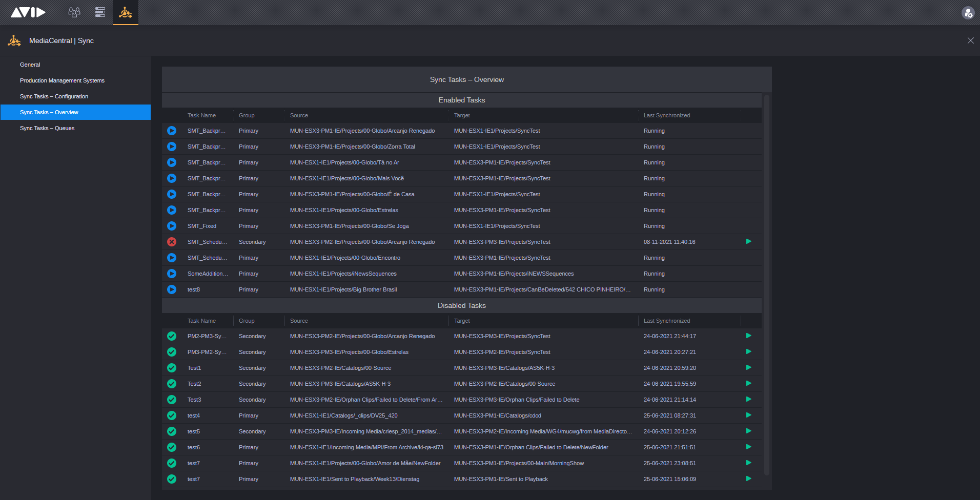Sort enabled tasks by Task Name header
980x500 pixels.
pyautogui.click(x=201, y=115)
